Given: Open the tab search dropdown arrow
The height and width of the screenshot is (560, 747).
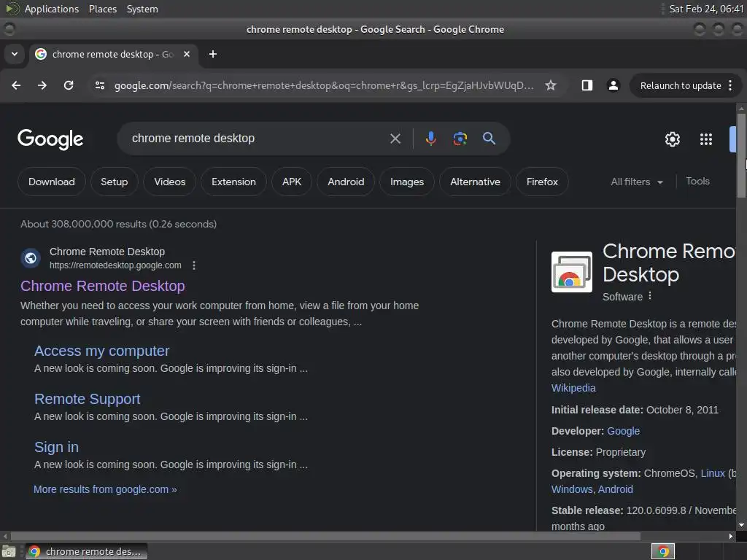Looking at the screenshot, I should [15, 54].
